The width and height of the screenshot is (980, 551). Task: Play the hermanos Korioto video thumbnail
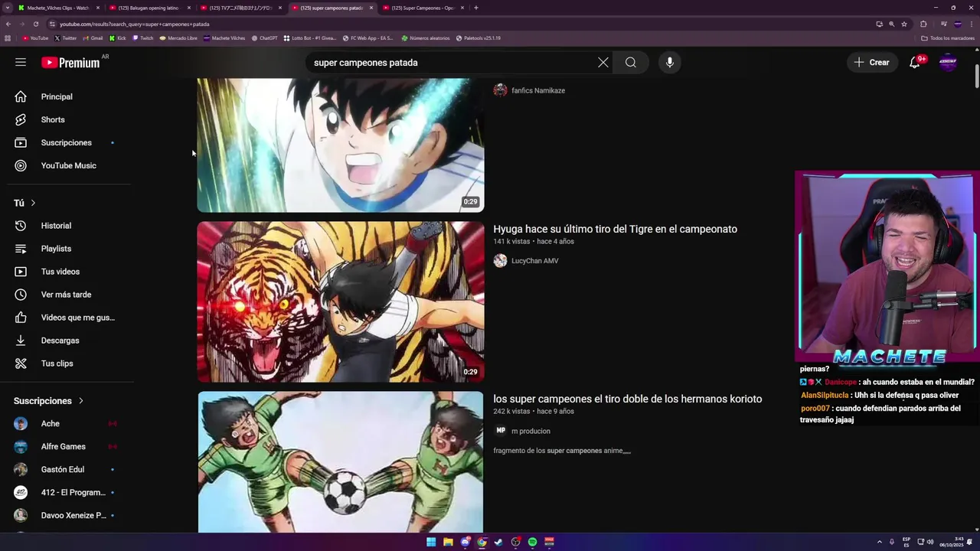[341, 461]
